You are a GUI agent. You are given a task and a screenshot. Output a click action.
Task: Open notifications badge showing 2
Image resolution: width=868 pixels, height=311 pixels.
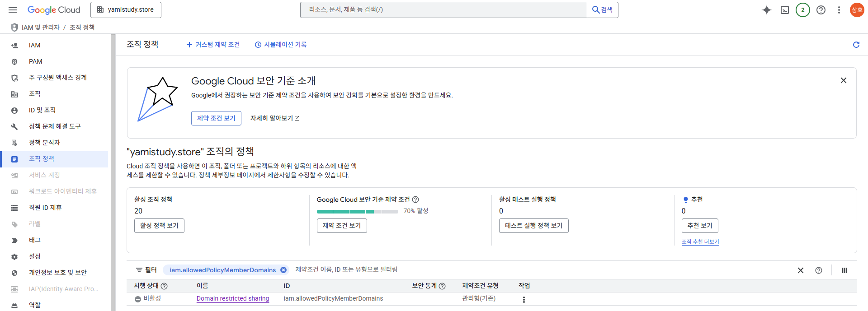coord(803,9)
